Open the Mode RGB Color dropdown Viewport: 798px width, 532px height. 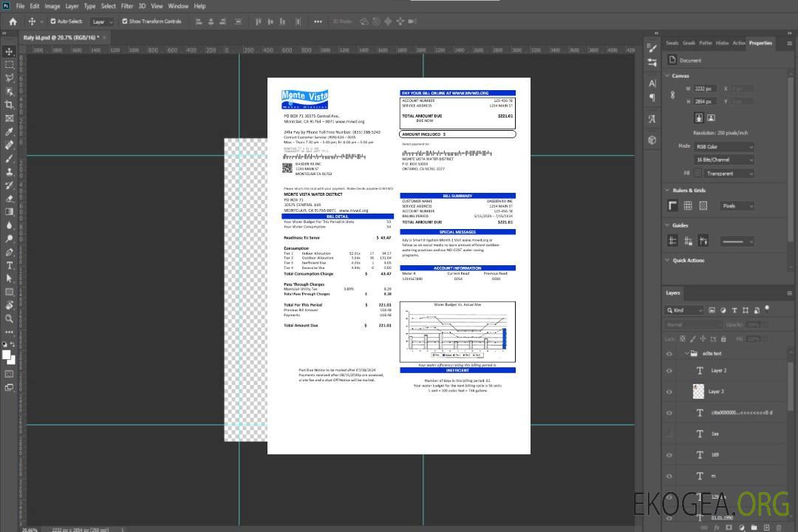(x=723, y=146)
